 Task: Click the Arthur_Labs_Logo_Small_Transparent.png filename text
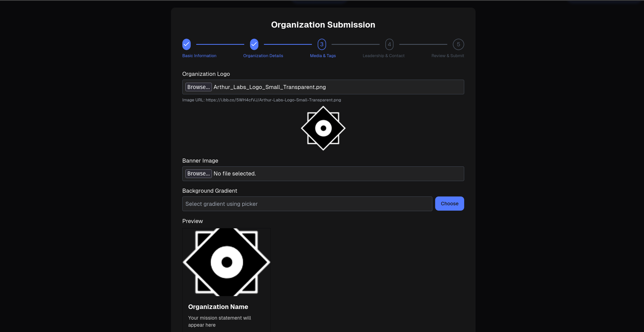269,87
